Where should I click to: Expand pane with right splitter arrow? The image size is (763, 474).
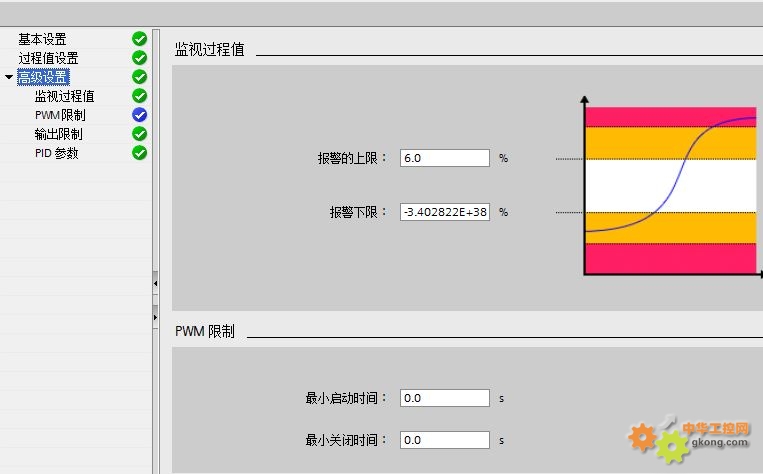pos(155,317)
